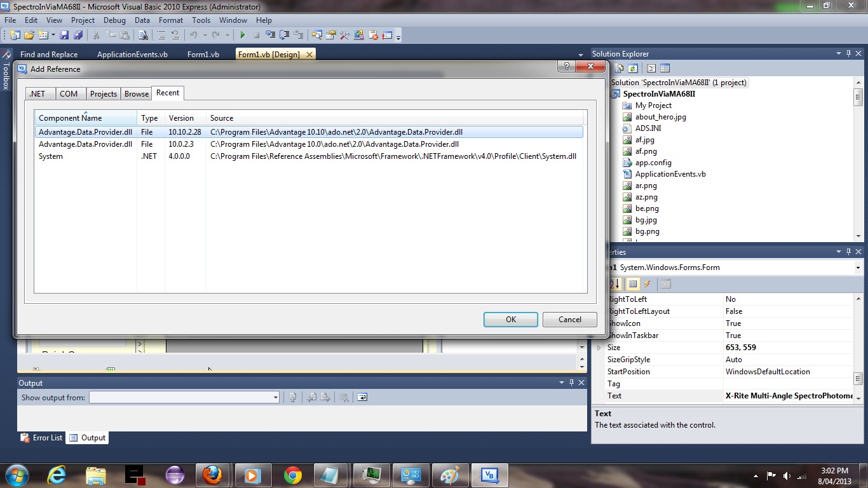Viewport: 868px width, 488px height.
Task: Open the Debug menu
Action: coord(114,20)
